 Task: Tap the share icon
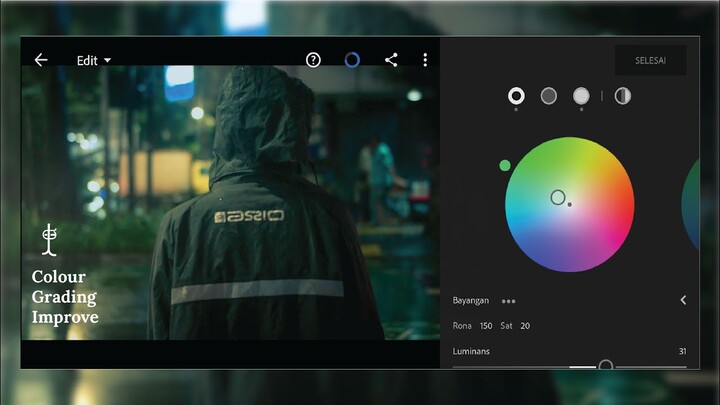tap(391, 60)
